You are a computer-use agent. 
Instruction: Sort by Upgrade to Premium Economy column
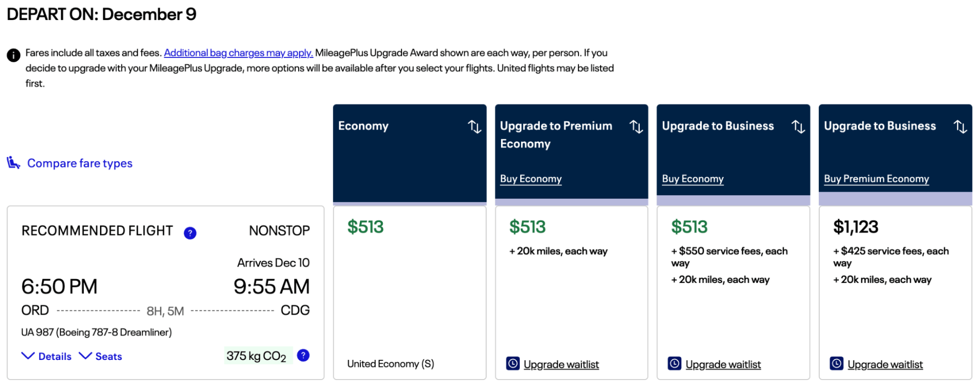pyautogui.click(x=636, y=127)
